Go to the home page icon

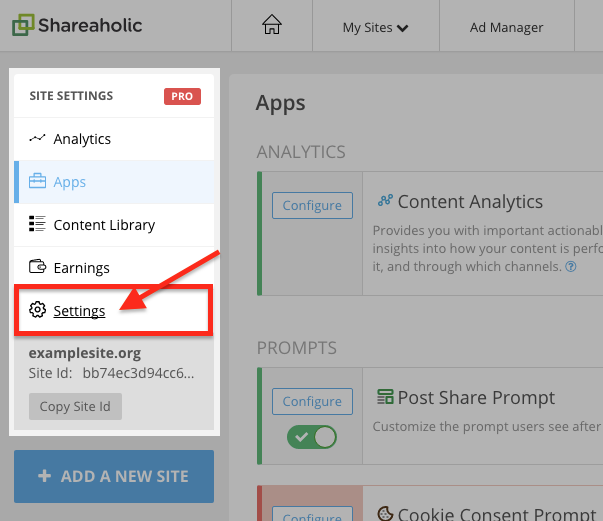[272, 25]
